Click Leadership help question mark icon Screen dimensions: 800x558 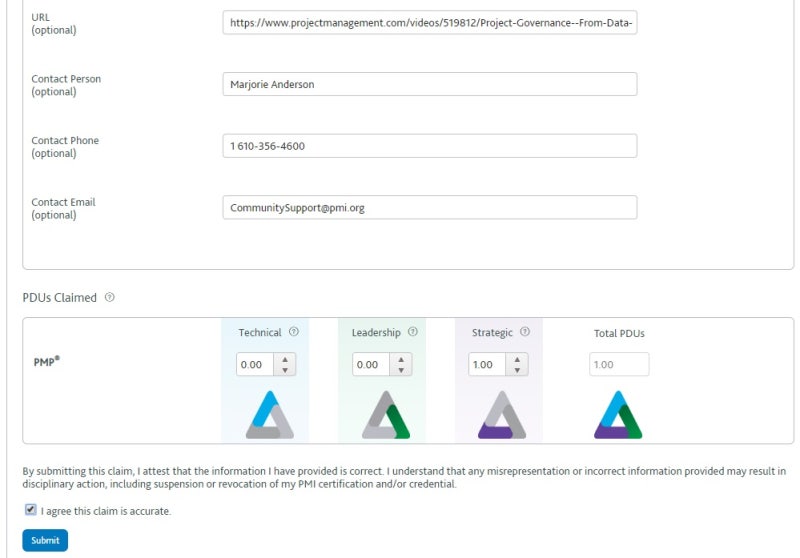(x=413, y=332)
